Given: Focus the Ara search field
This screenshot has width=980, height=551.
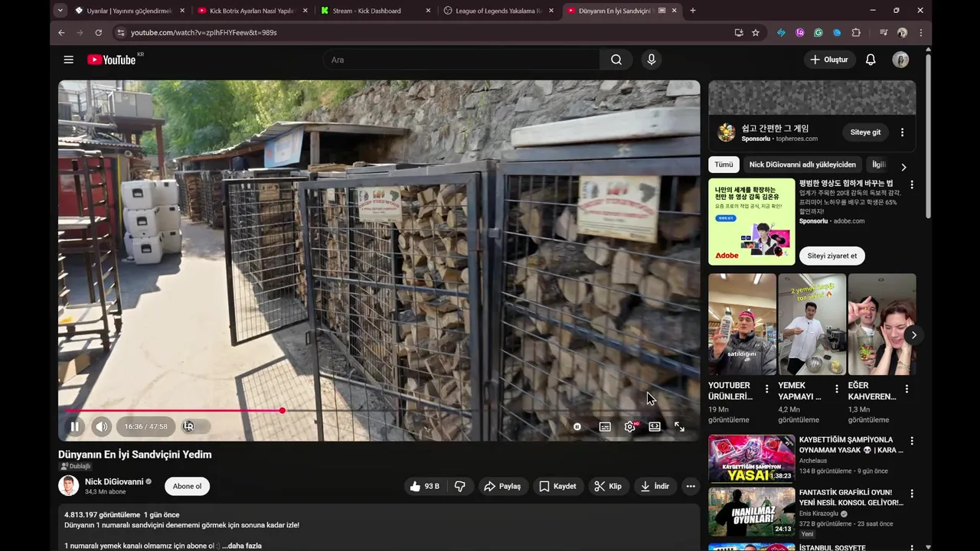Looking at the screenshot, I should [x=462, y=60].
